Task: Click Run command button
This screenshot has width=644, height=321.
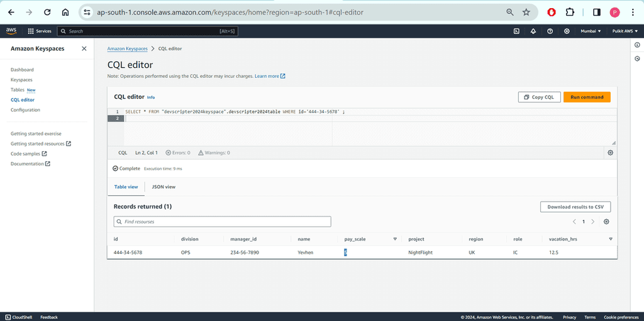Action: click(x=587, y=97)
